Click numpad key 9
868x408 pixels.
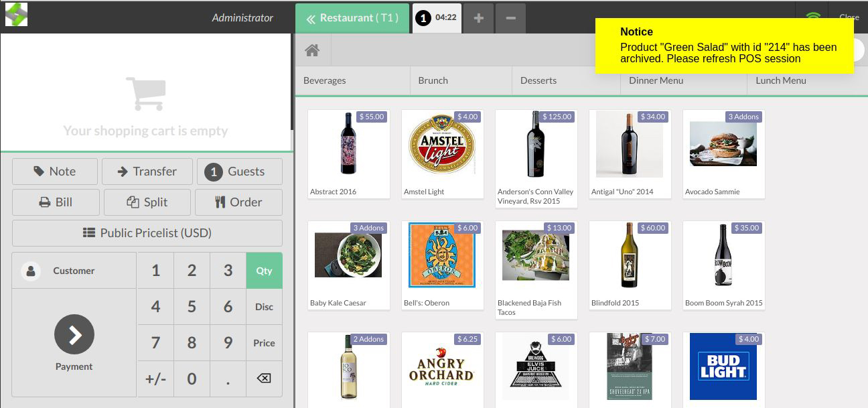[228, 343]
